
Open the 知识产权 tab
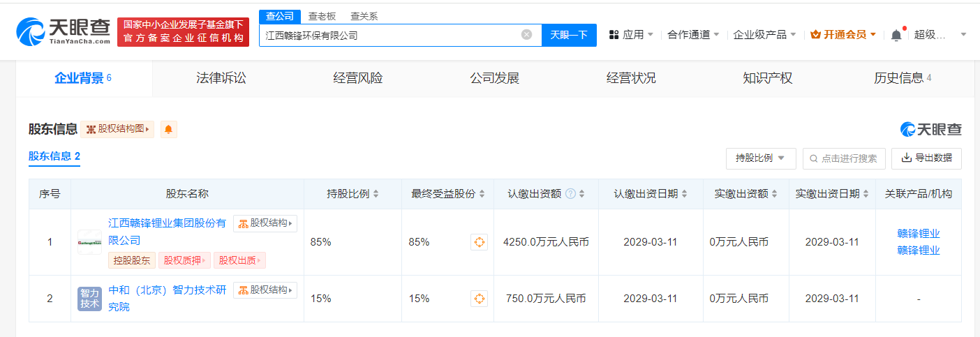click(x=768, y=78)
